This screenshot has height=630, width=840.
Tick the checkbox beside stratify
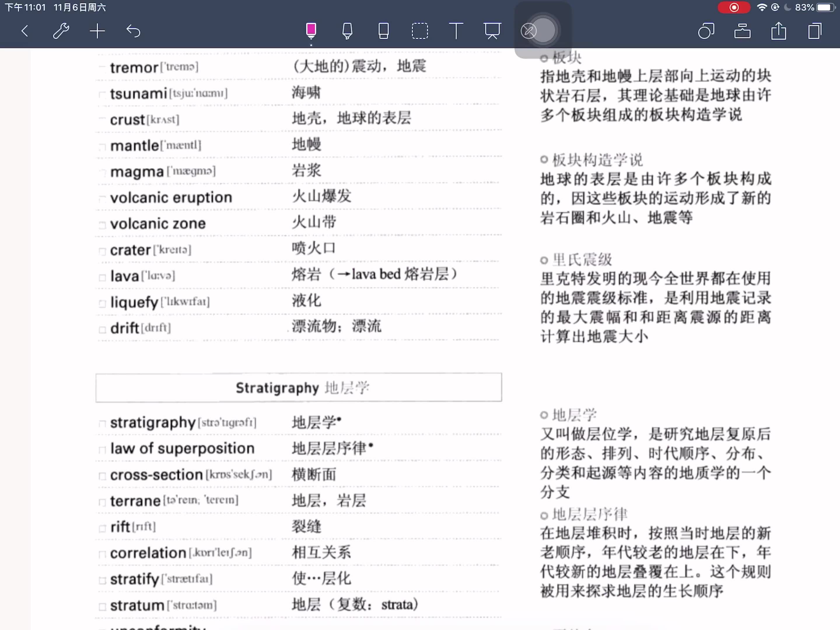pyautogui.click(x=102, y=580)
